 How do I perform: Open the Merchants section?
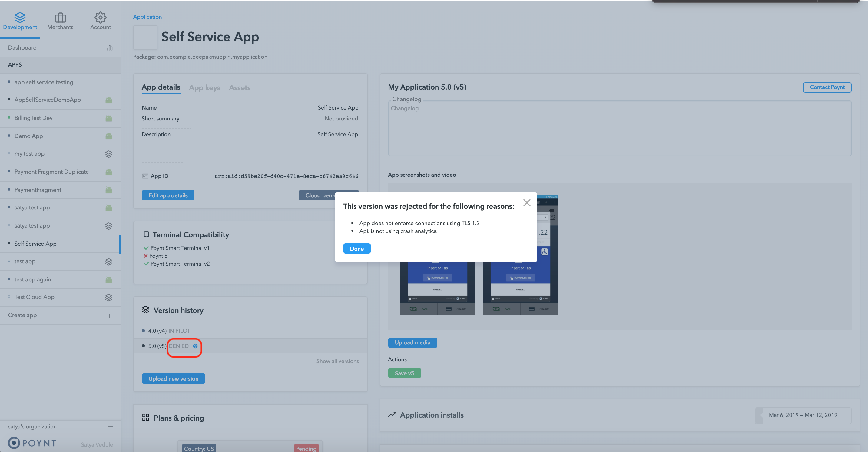click(60, 21)
